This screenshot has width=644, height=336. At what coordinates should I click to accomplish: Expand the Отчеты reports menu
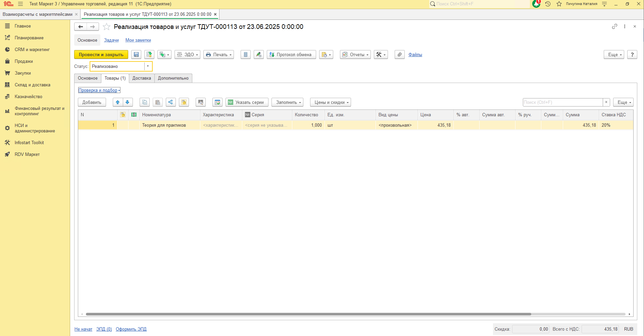pos(355,54)
